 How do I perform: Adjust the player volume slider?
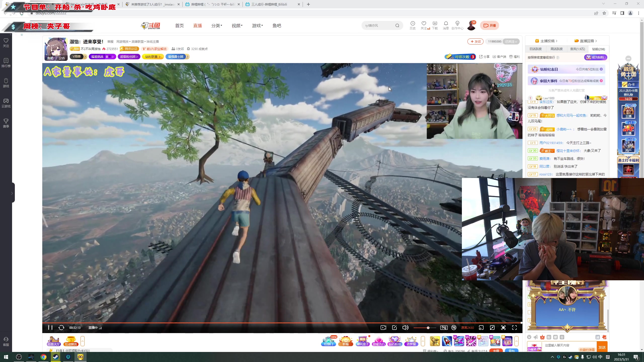(x=428, y=328)
